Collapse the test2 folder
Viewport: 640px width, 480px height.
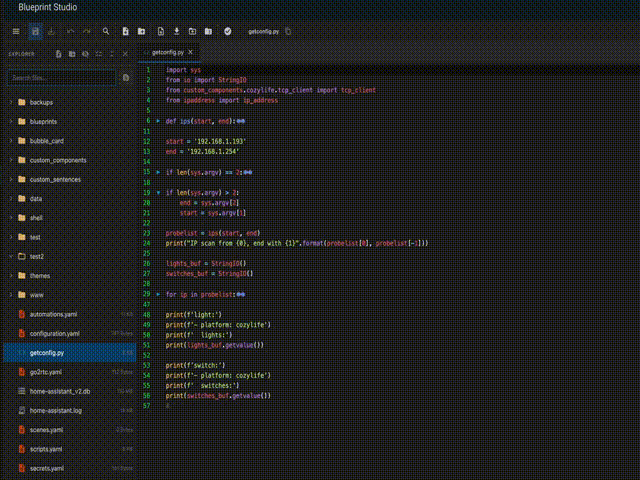coord(10,256)
